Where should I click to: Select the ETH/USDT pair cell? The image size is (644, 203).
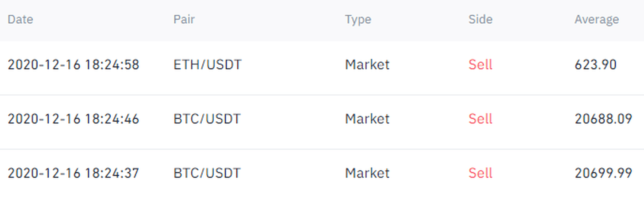208,65
